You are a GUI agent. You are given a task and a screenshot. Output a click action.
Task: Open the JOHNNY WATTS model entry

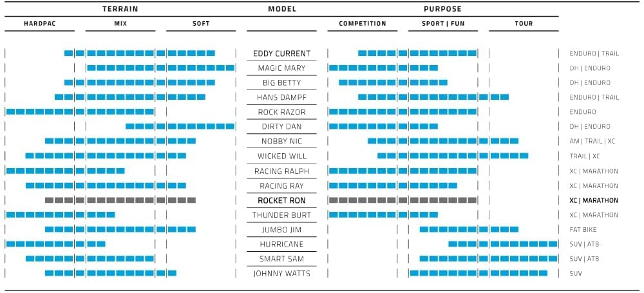[x=281, y=274]
